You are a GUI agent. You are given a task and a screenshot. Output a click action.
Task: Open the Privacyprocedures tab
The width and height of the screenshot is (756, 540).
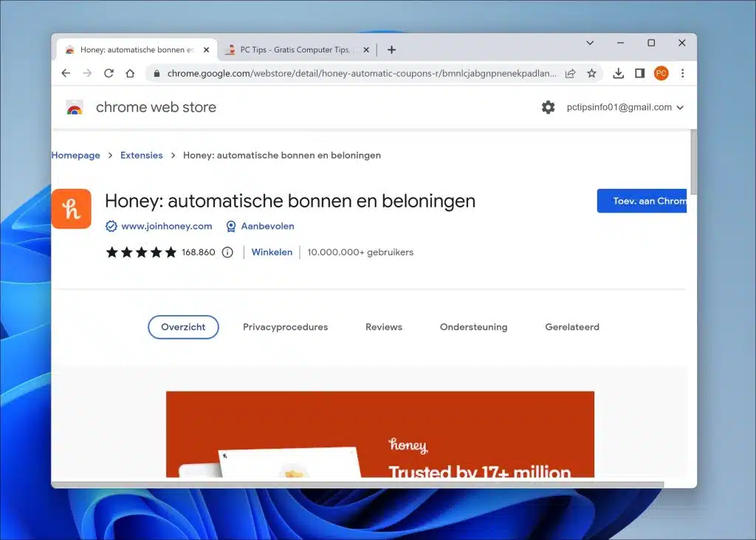[286, 327]
